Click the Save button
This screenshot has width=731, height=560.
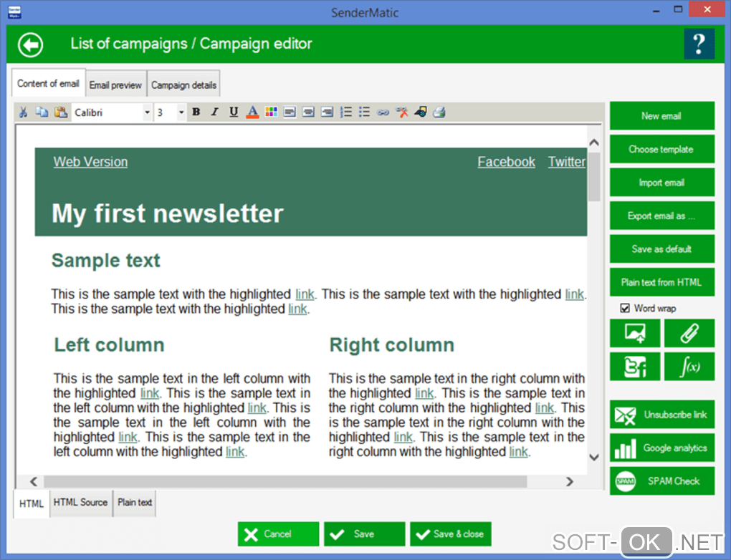[x=365, y=534]
